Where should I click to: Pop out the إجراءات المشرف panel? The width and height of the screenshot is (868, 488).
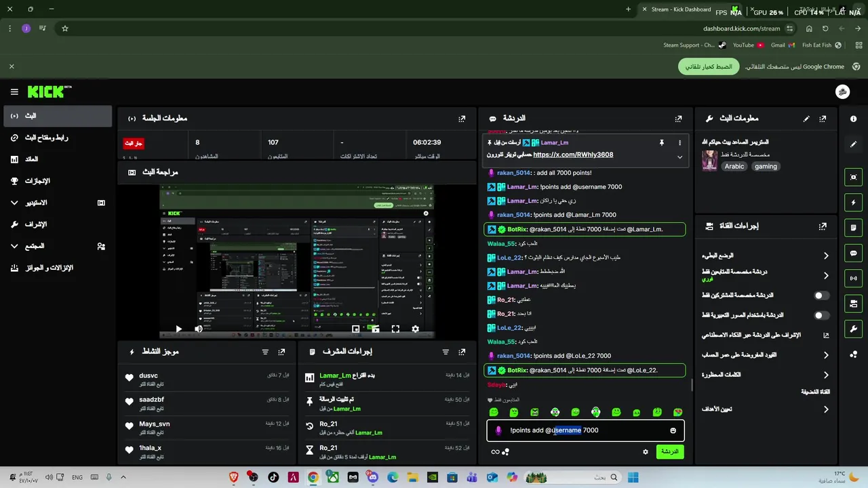[x=462, y=352]
